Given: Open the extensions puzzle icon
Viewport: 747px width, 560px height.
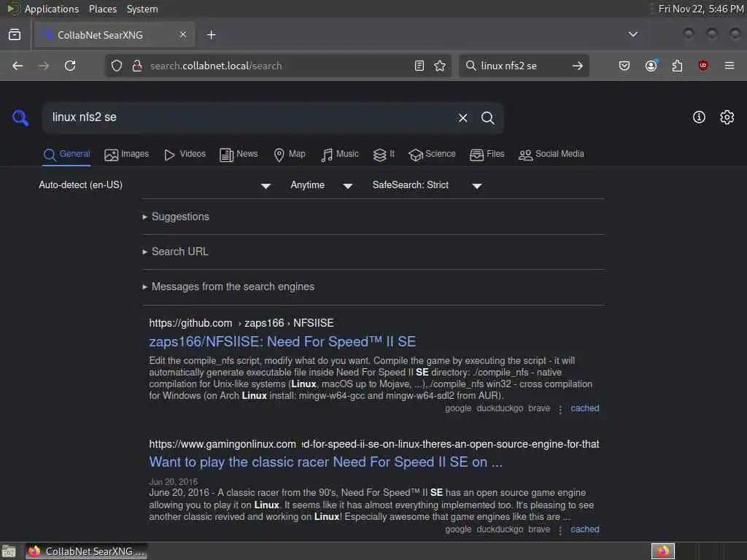Looking at the screenshot, I should 677,66.
